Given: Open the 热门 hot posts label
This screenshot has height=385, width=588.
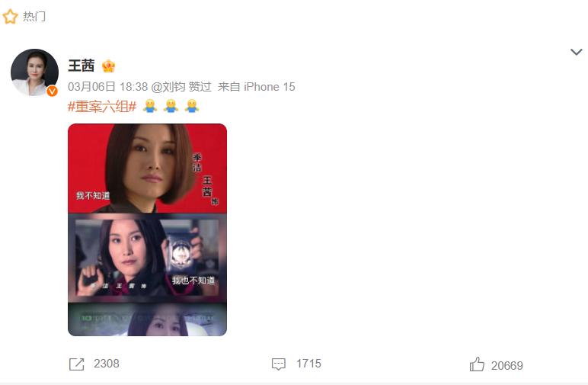Looking at the screenshot, I should tap(34, 17).
